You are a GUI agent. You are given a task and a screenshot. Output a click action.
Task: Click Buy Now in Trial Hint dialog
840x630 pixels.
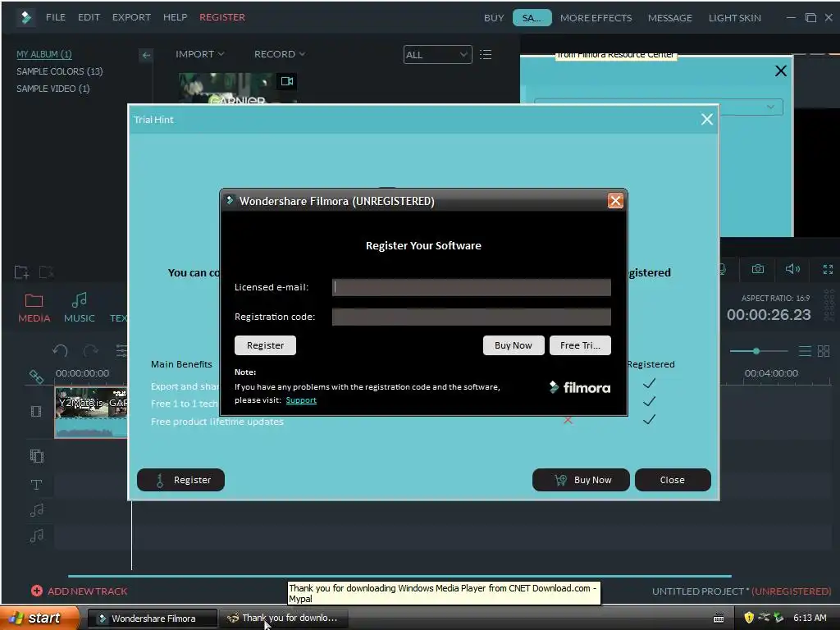click(581, 480)
